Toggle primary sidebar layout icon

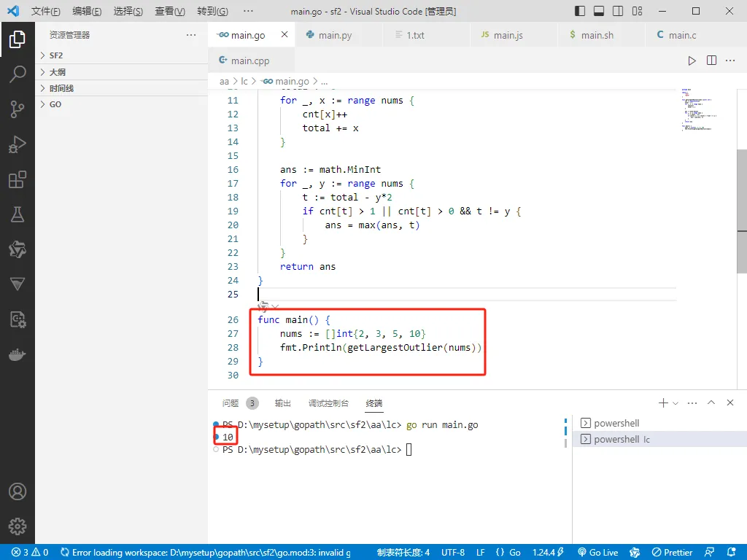pyautogui.click(x=580, y=11)
